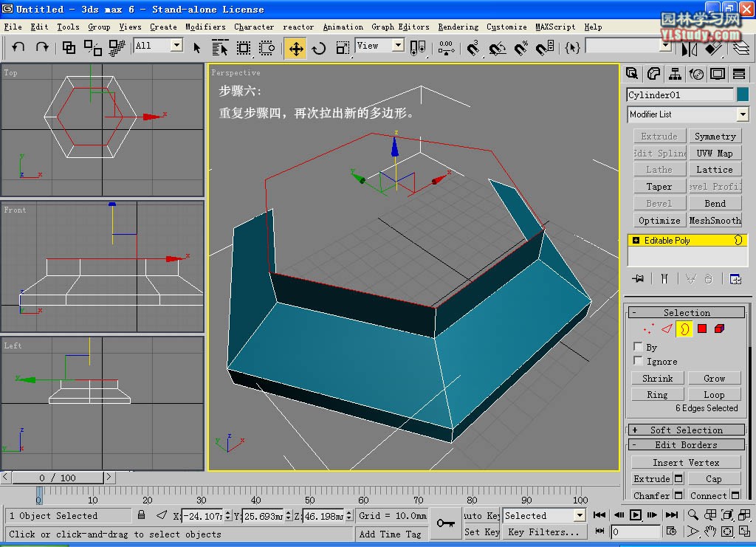This screenshot has height=547, width=756.
Task: Toggle the Angle Snap button
Action: 497,48
